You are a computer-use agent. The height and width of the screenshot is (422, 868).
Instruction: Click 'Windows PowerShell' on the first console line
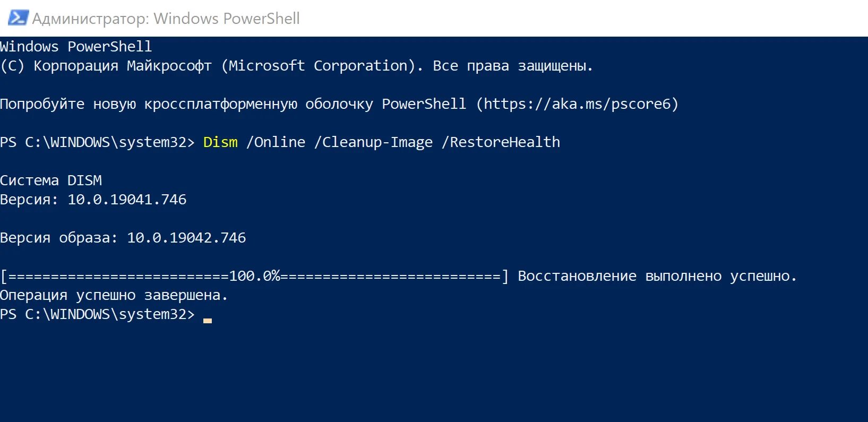pyautogui.click(x=76, y=47)
